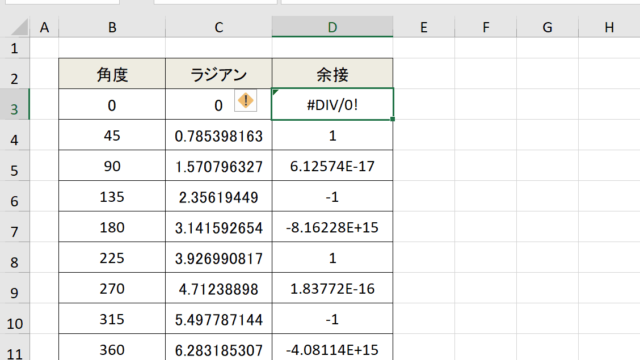Viewport: 640px width, 360px height.
Task: Click the 余接 header cell
Action: (x=332, y=73)
